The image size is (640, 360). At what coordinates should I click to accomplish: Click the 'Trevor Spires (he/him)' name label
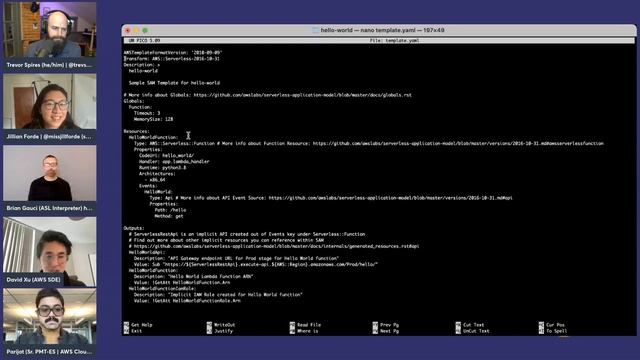point(49,65)
